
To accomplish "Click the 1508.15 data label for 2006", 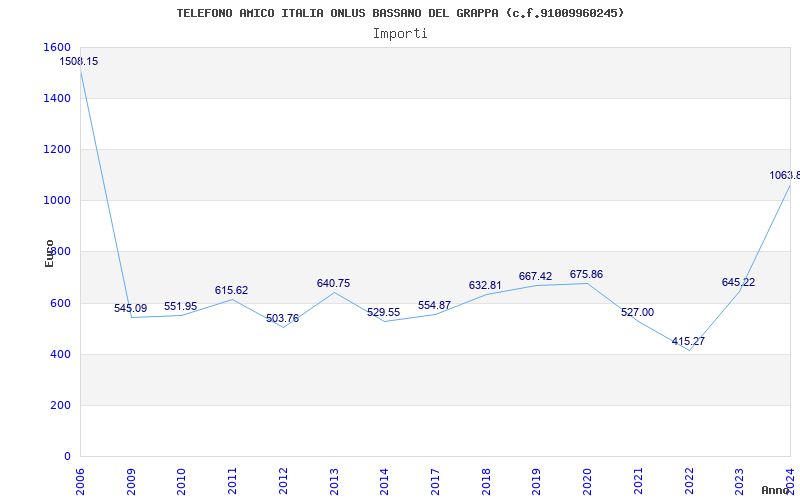I will 79,62.
